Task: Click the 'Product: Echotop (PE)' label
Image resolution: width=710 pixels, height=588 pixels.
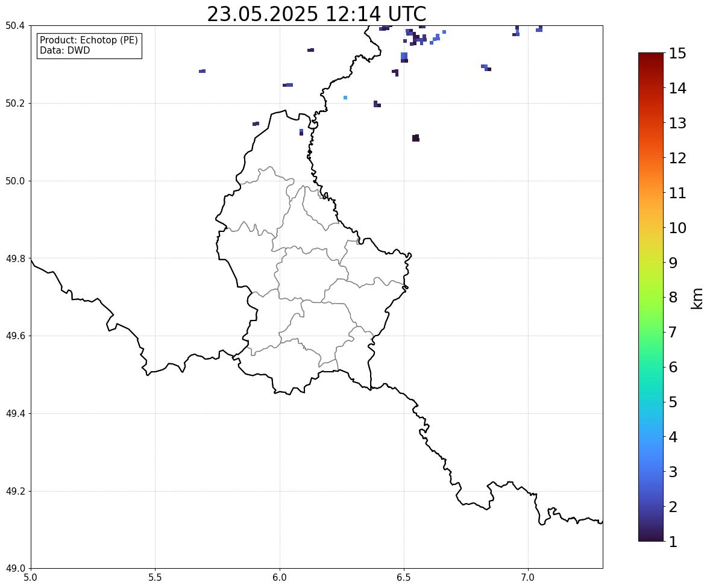Action: point(89,40)
